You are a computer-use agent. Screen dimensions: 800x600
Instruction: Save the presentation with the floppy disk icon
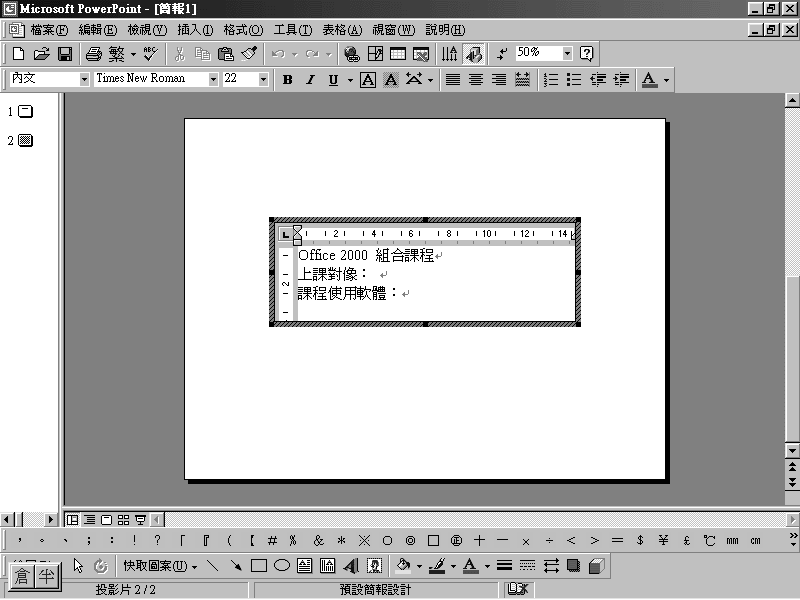tap(65, 54)
